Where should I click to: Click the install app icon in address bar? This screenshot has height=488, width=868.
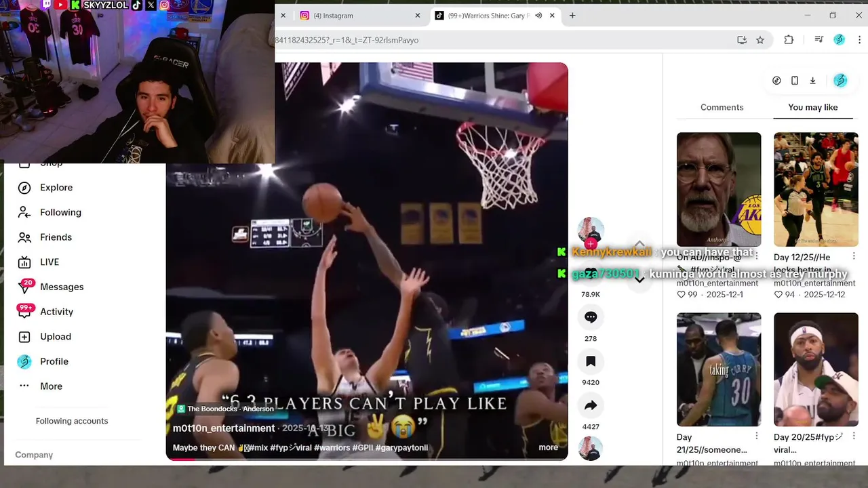point(742,40)
